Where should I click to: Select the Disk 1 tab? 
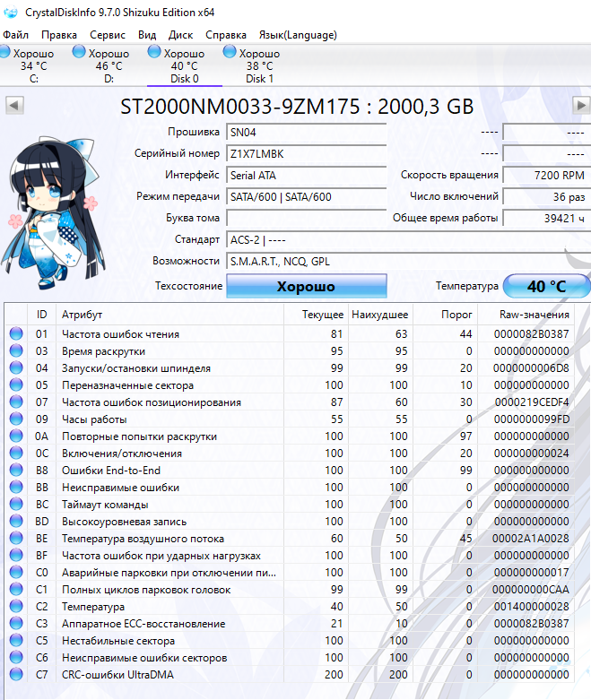pyautogui.click(x=259, y=65)
